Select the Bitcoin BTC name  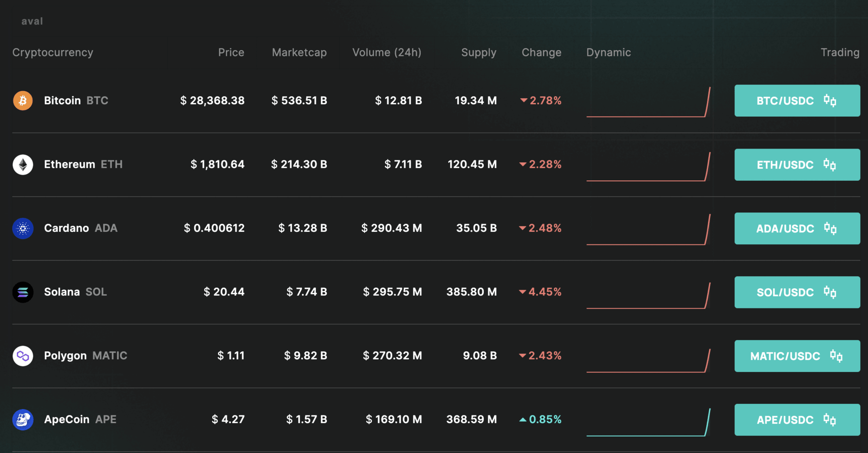pos(76,101)
